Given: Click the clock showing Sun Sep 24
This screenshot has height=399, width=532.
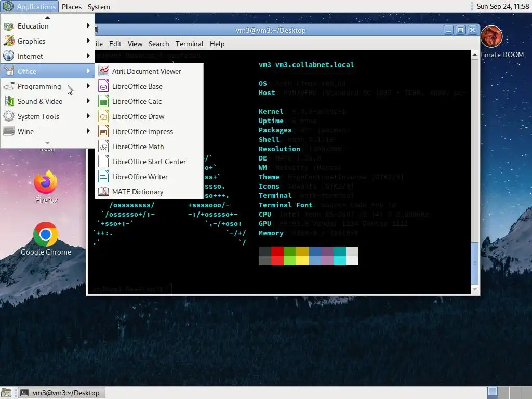Looking at the screenshot, I should tap(503, 6).
